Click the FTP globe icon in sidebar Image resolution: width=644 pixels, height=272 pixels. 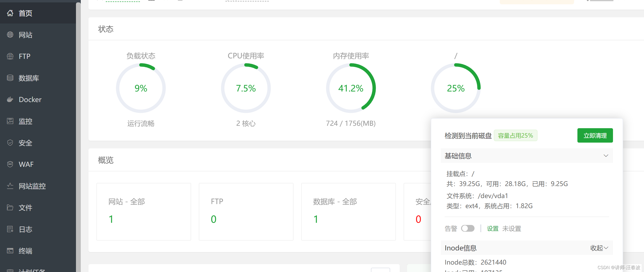[10, 56]
